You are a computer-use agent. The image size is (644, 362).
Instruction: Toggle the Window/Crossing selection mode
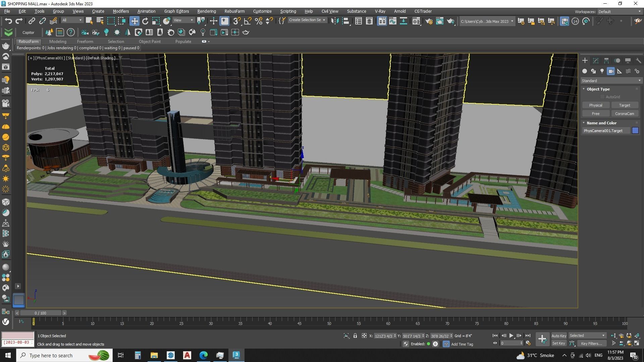pyautogui.click(x=122, y=21)
